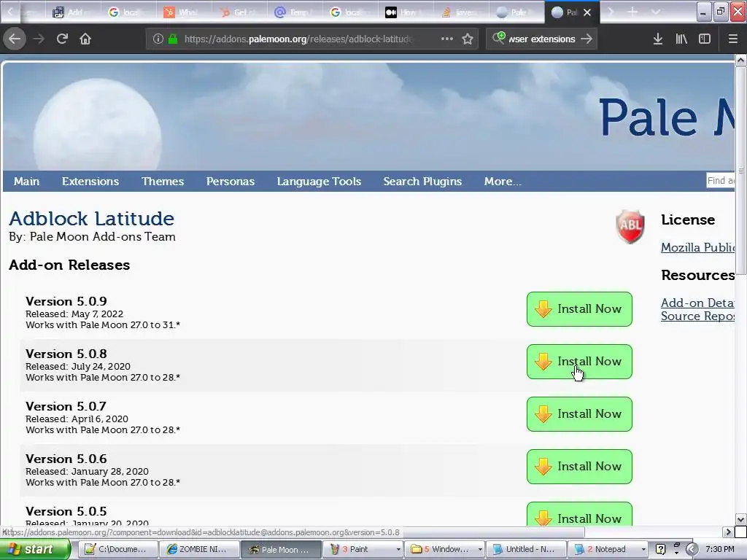Expand the Windows Explorer taskbar group

(x=480, y=550)
